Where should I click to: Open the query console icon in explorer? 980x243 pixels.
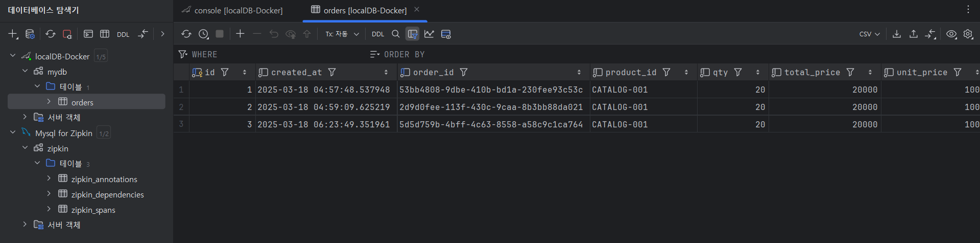pos(88,34)
